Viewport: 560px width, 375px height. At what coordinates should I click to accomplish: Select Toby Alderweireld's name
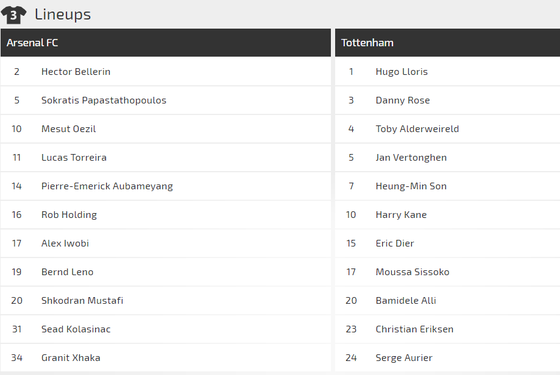417,129
